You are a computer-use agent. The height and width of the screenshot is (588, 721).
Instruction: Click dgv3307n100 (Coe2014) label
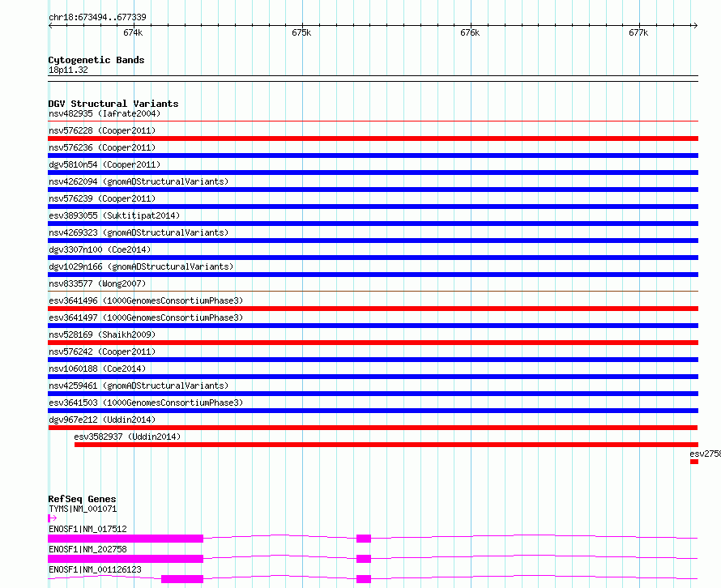[x=100, y=249]
